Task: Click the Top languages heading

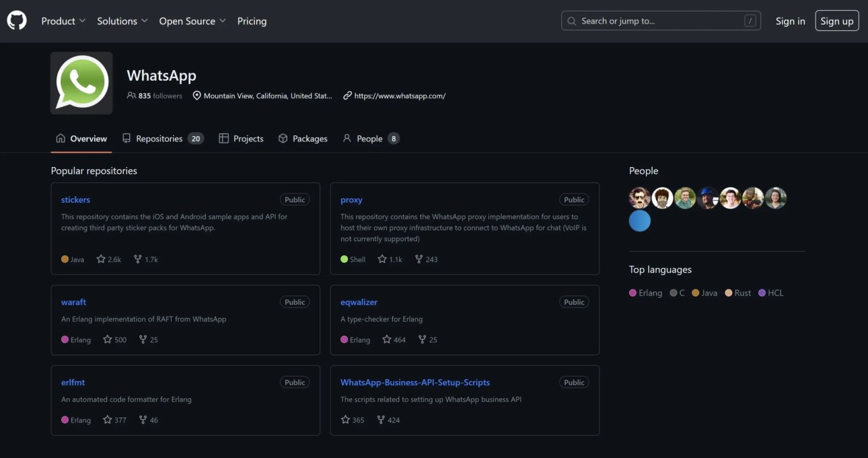Action: (x=660, y=269)
